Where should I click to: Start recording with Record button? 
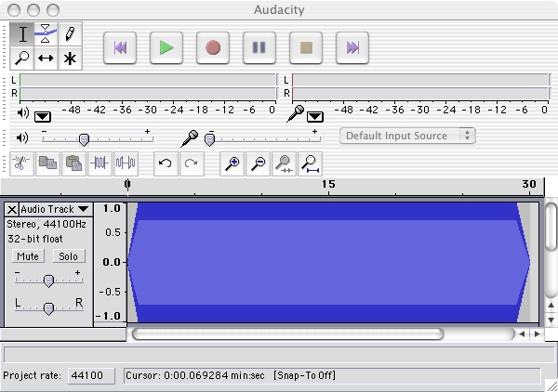(x=213, y=47)
